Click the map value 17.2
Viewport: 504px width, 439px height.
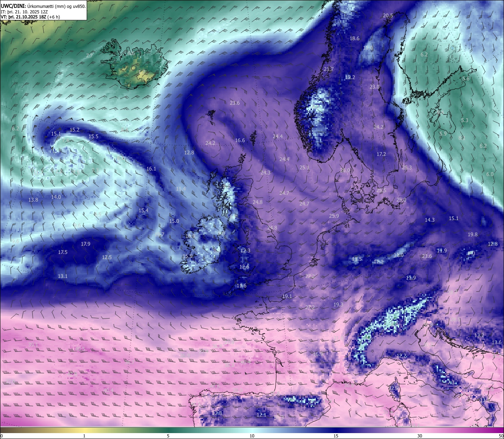coord(381,154)
